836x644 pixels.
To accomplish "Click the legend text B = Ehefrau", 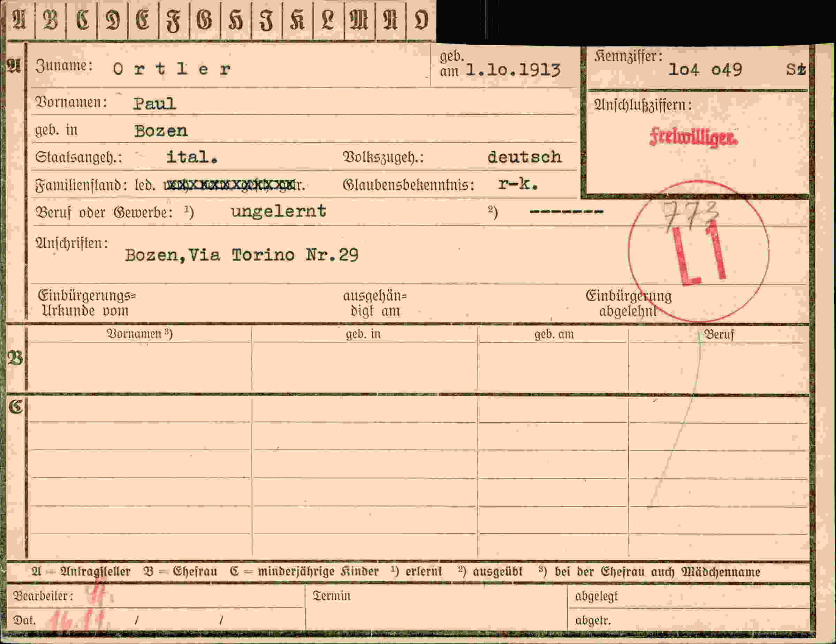I will [180, 571].
